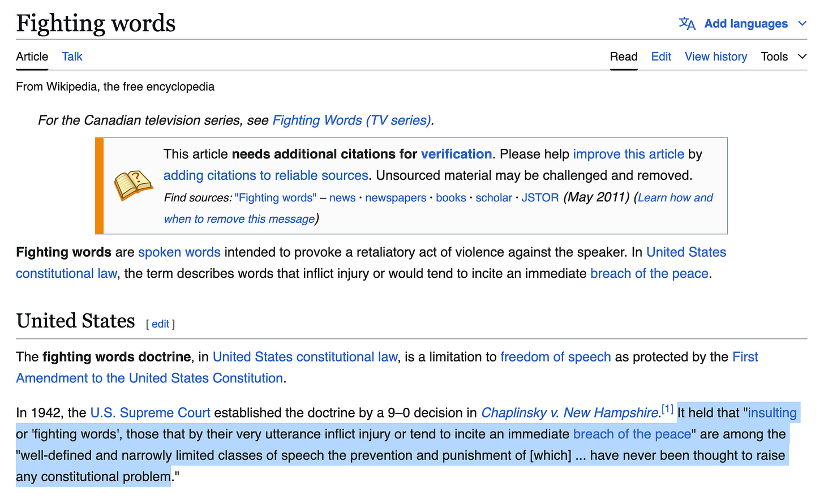Image resolution: width=824 pixels, height=504 pixels.
Task: Open the Edit tab
Action: tap(661, 57)
